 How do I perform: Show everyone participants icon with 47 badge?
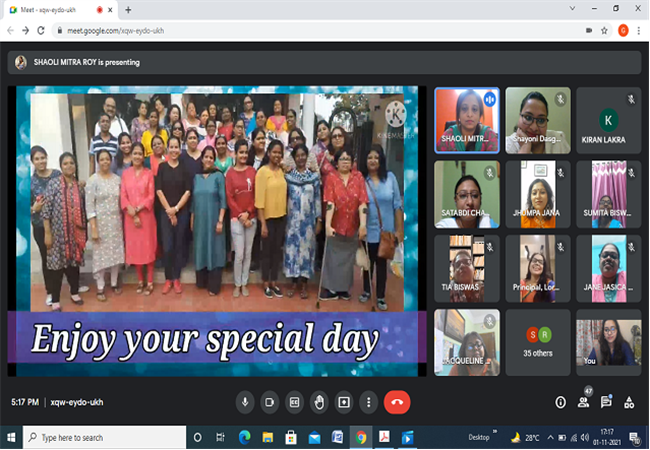coord(584,402)
